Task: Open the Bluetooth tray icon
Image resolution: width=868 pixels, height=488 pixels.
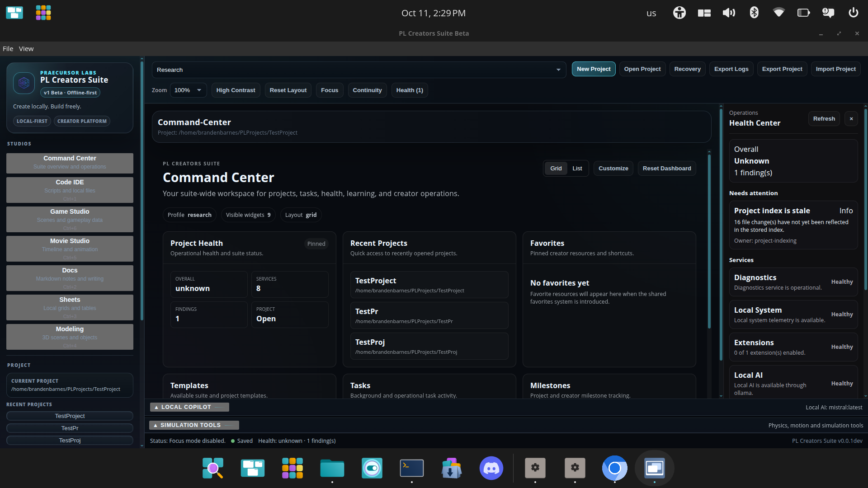Action: [754, 13]
